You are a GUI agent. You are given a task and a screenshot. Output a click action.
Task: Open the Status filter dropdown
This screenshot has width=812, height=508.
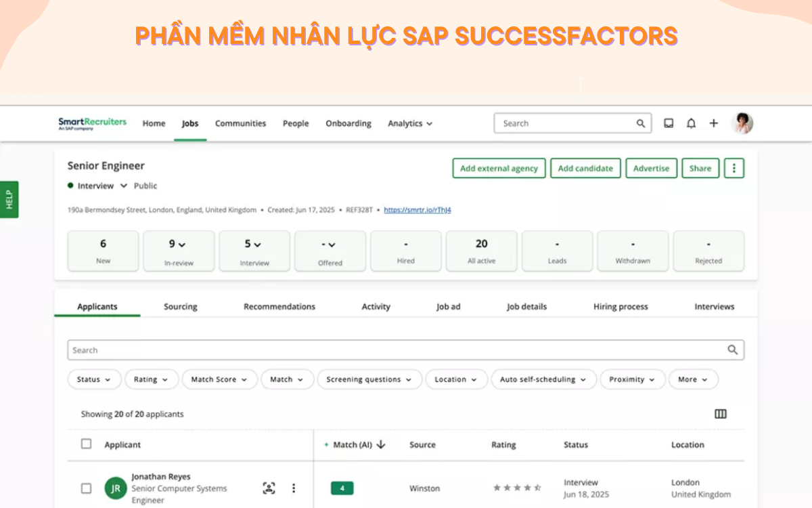(94, 379)
